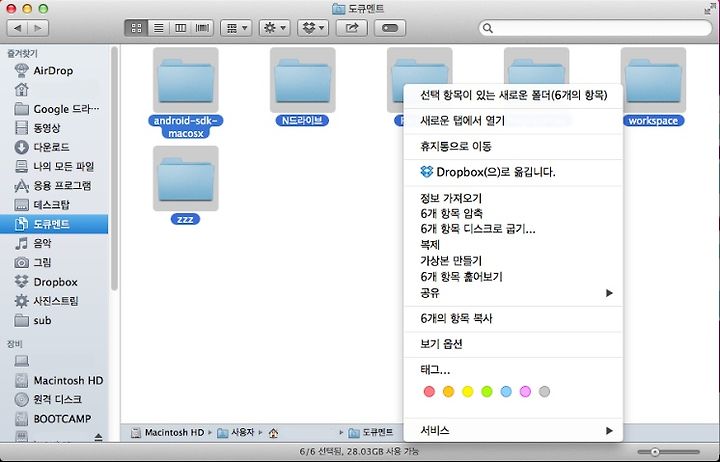The image size is (720, 462).
Task: Apply the red tag color
Action: coord(429,392)
